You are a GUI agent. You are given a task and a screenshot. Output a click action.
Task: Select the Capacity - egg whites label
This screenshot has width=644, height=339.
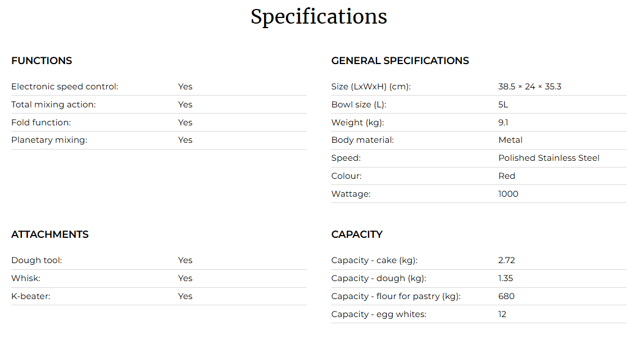tap(379, 314)
